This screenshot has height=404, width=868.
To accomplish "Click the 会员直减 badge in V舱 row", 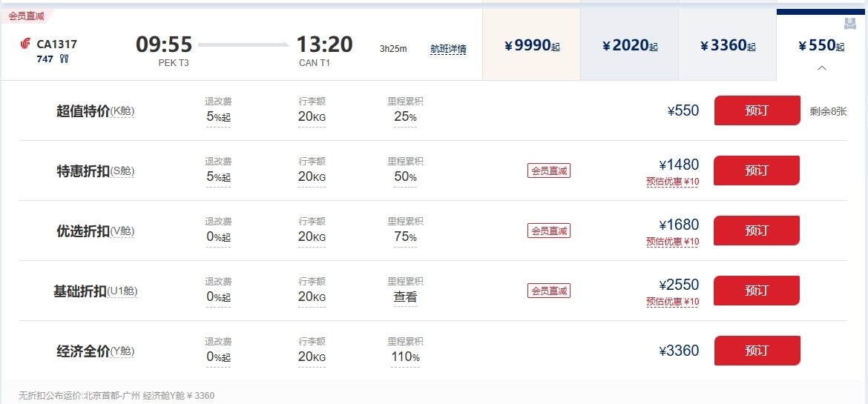I will click(x=548, y=231).
